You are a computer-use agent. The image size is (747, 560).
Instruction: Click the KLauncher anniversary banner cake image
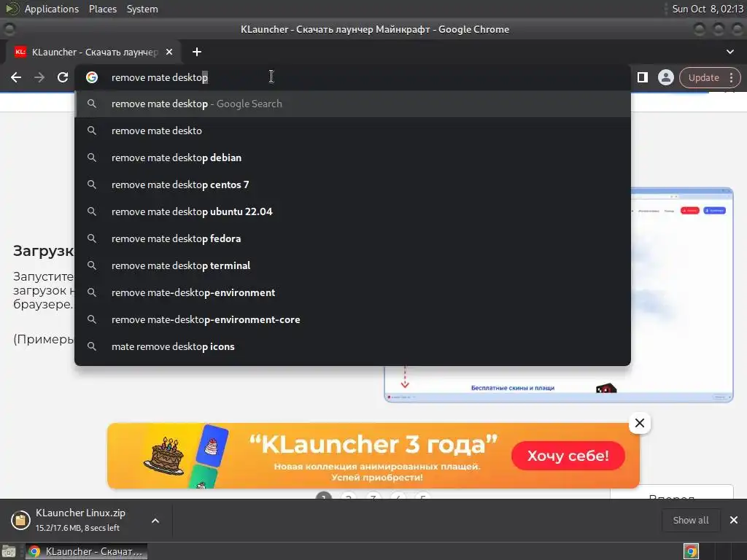coord(164,456)
